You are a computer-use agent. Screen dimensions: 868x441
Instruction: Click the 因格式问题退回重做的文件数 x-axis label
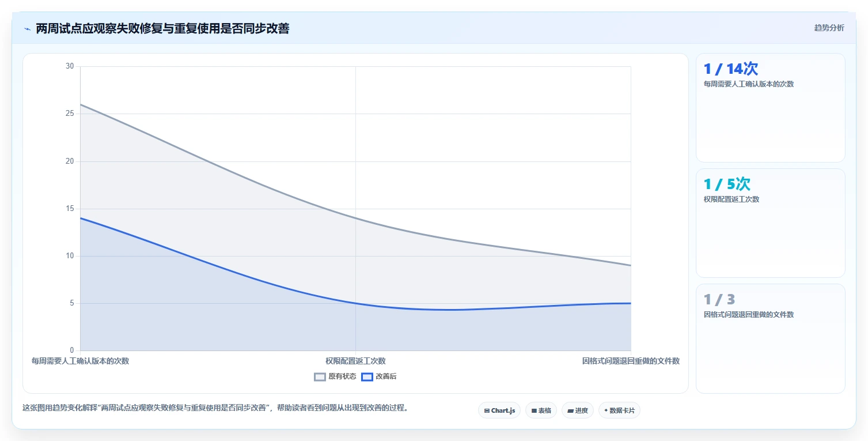coord(631,361)
